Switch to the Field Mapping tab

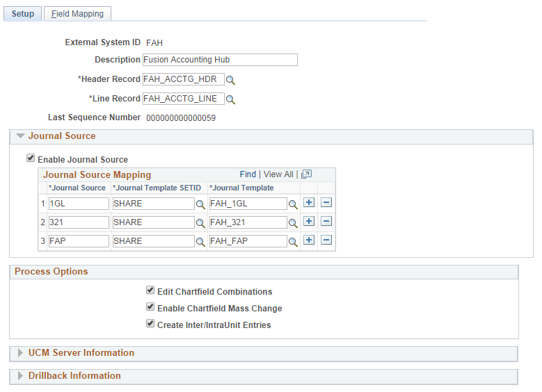tap(77, 14)
